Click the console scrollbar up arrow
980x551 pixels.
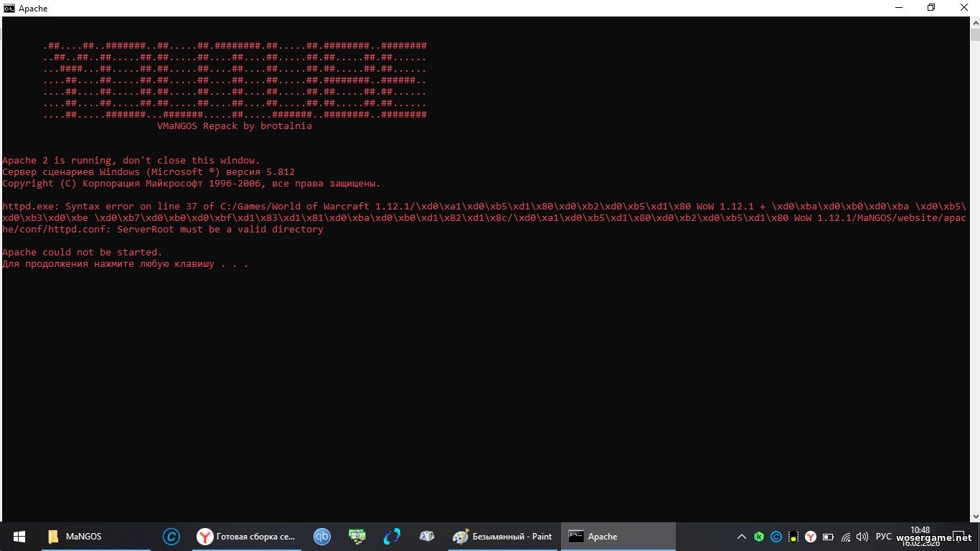pos(975,24)
